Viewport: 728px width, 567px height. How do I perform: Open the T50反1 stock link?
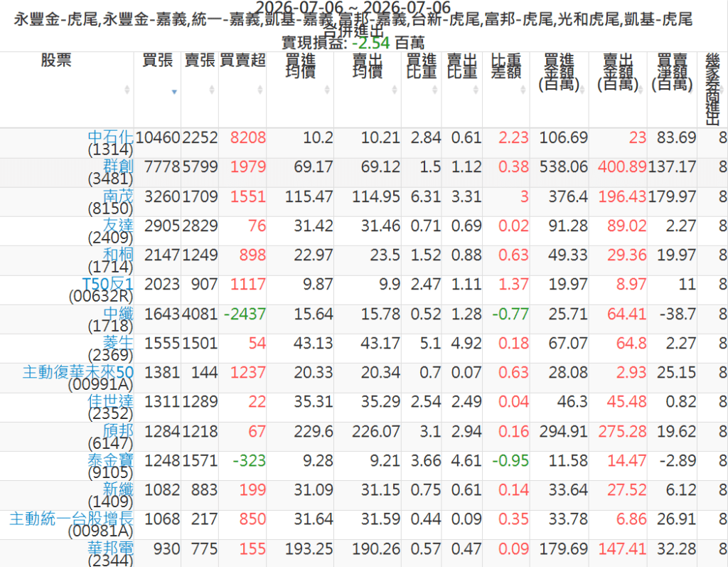pyautogui.click(x=108, y=283)
